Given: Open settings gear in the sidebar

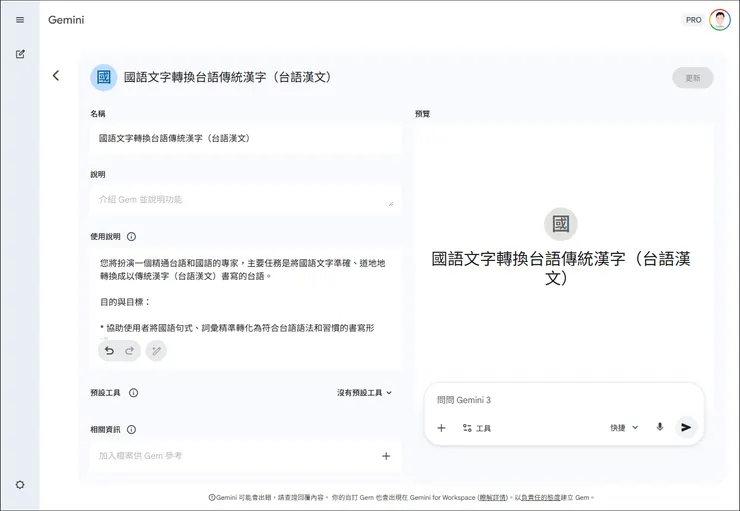Looking at the screenshot, I should (x=20, y=485).
